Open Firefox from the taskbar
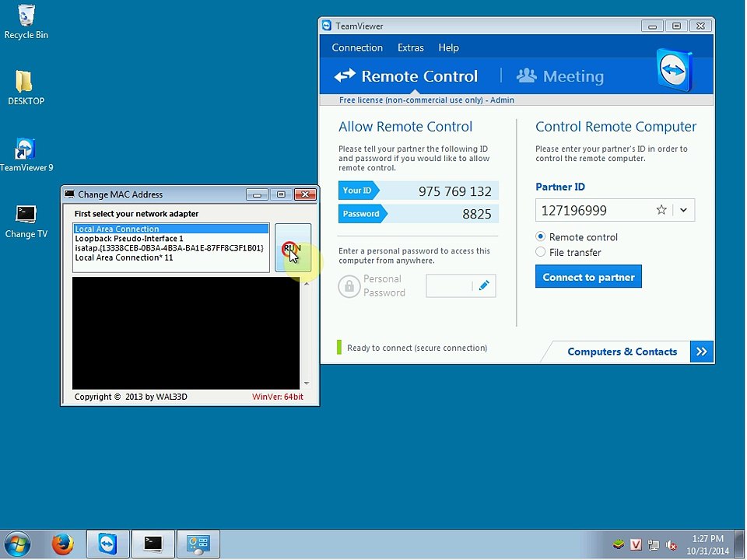Screen dimensions: 747x560 tap(62, 544)
